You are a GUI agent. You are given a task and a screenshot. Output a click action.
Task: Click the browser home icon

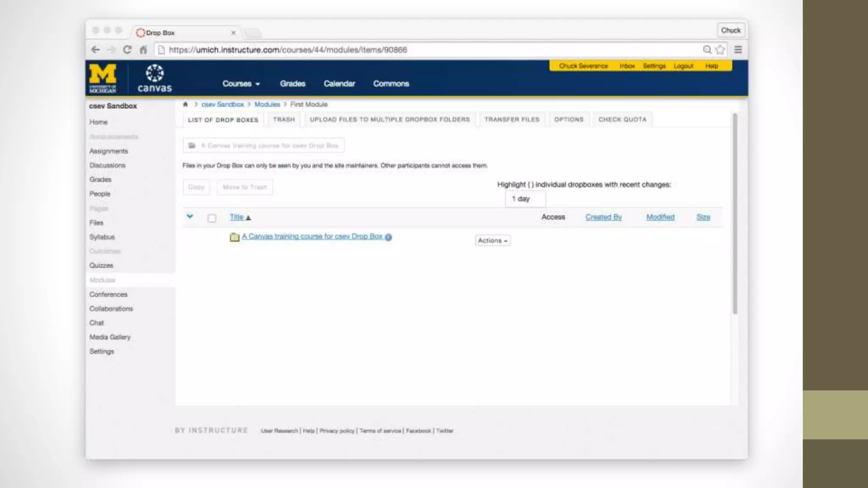(143, 50)
